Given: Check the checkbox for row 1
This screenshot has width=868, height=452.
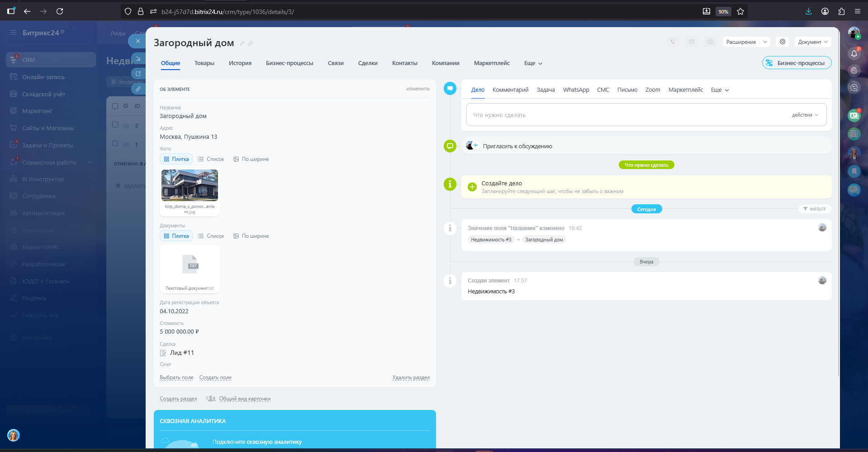Looking at the screenshot, I should (x=115, y=143).
